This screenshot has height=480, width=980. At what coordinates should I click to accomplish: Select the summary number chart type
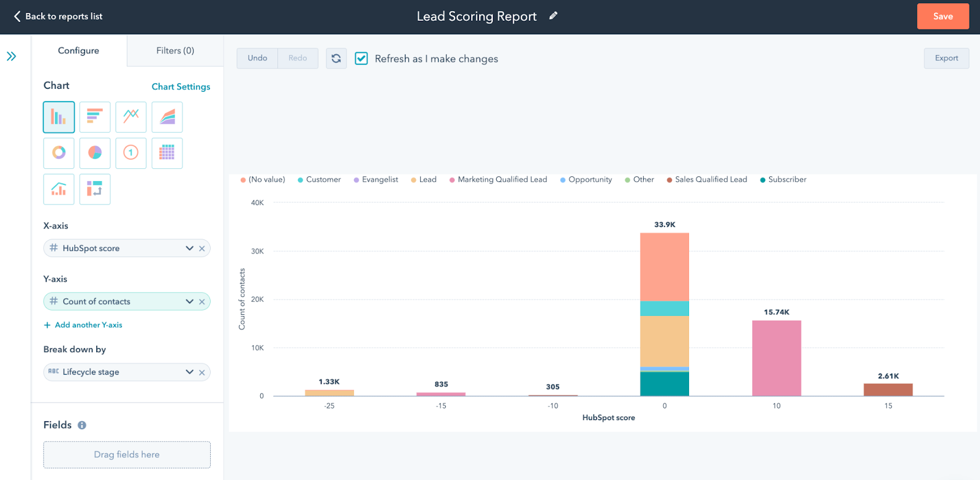[x=131, y=153]
